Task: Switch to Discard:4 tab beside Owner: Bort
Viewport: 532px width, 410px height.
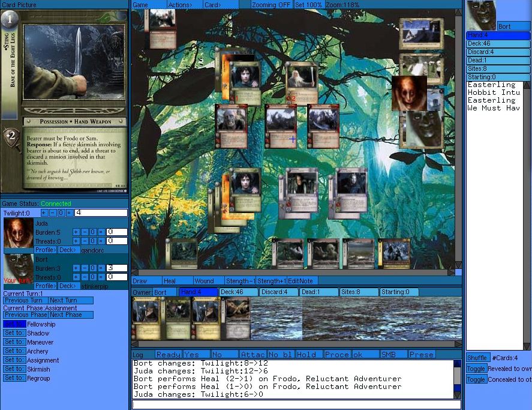Action: 279,292
